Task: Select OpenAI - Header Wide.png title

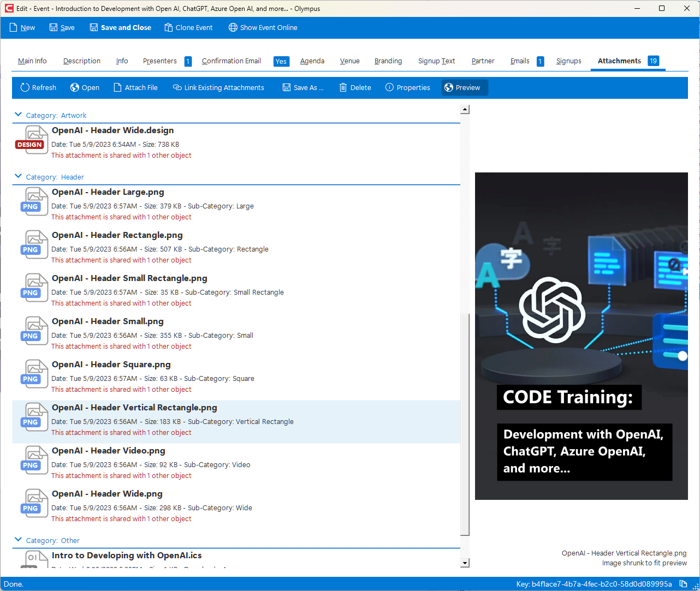Action: pyautogui.click(x=107, y=494)
